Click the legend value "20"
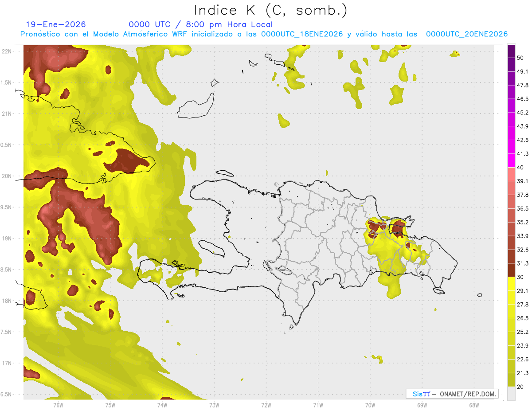The width and height of the screenshot is (532, 411). pos(521,387)
